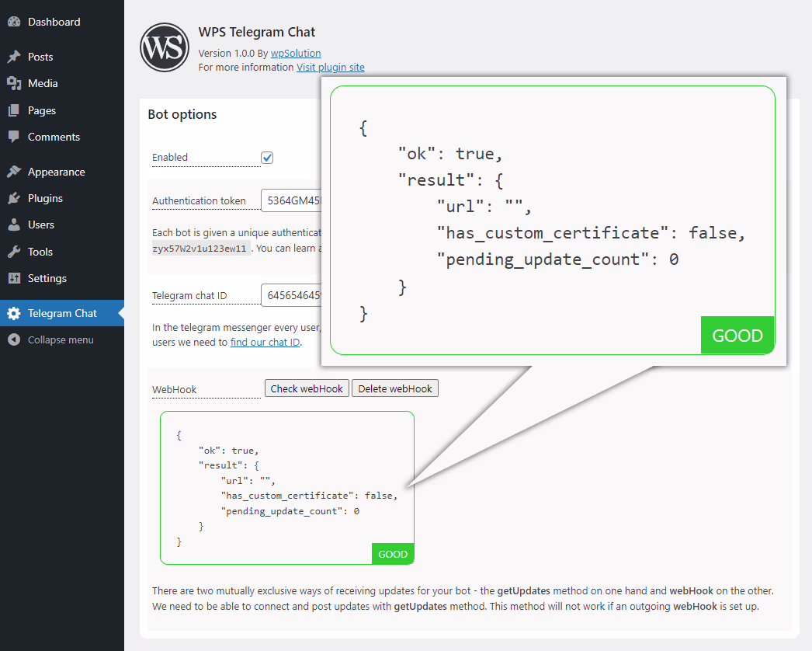The height and width of the screenshot is (651, 812).
Task: Click the Posts pushpin icon
Action: click(x=13, y=57)
